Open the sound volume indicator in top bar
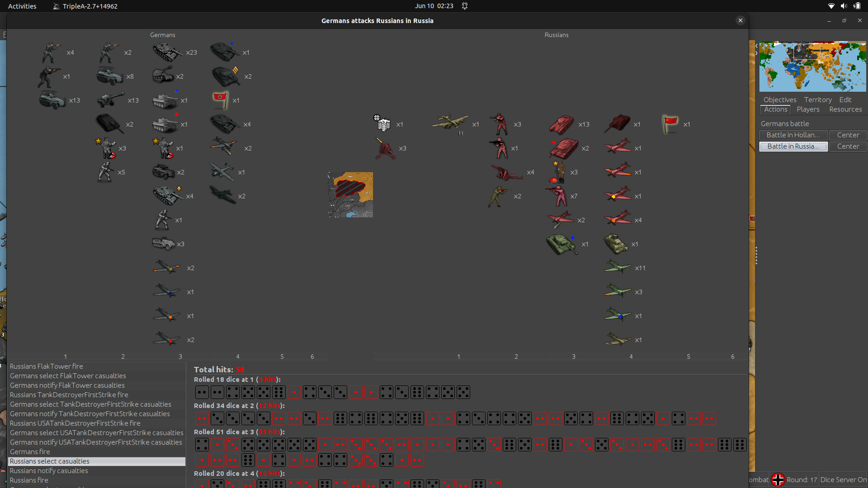868x488 pixels. (x=844, y=6)
